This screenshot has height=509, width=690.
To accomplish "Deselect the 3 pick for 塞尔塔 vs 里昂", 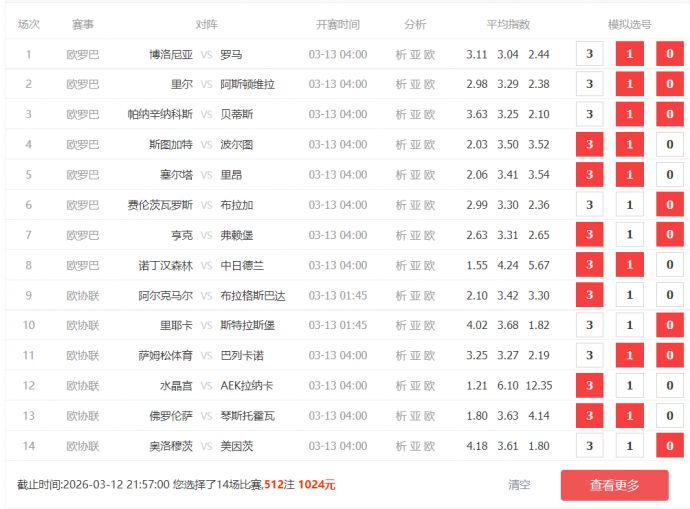I will click(589, 175).
